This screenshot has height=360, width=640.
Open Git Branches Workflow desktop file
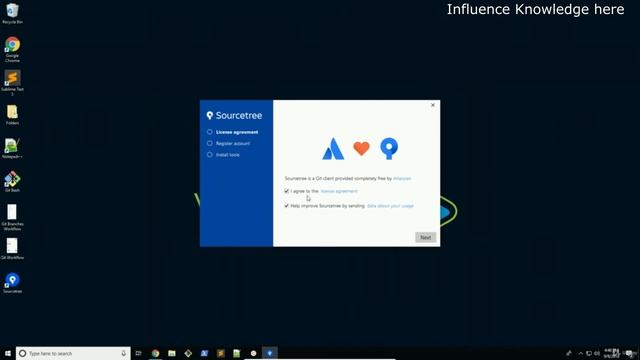click(12, 217)
